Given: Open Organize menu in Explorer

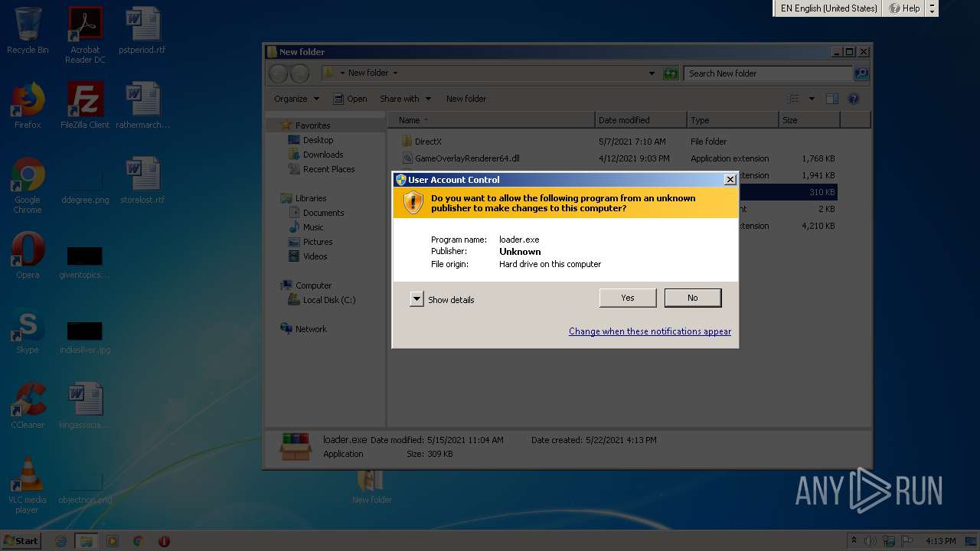Looking at the screenshot, I should [x=296, y=99].
